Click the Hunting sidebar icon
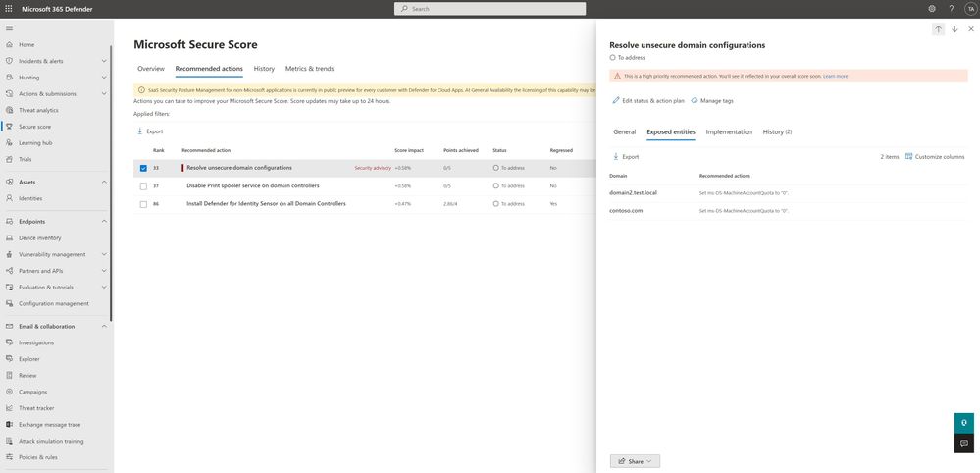The height and width of the screenshot is (473, 980). point(9,78)
